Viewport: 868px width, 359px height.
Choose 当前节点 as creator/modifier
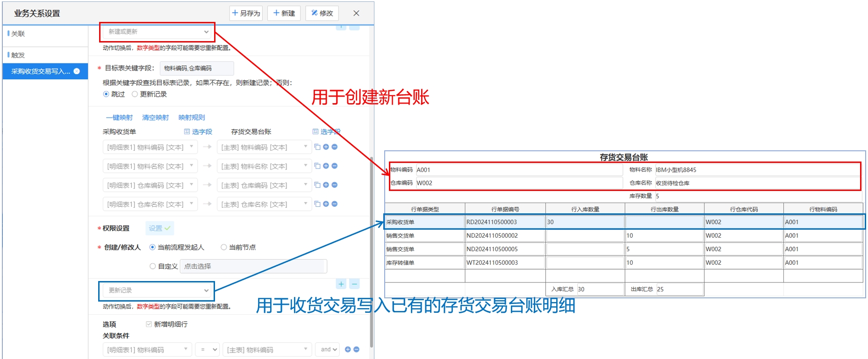pyautogui.click(x=224, y=247)
